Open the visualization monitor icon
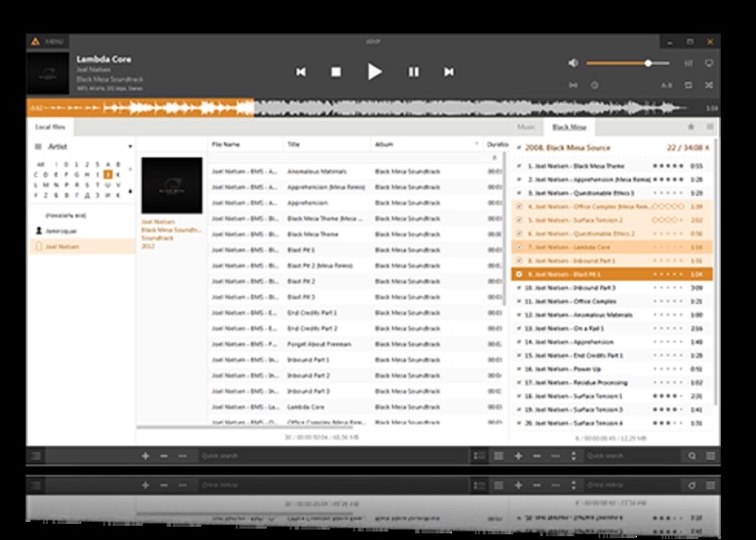 [x=709, y=63]
